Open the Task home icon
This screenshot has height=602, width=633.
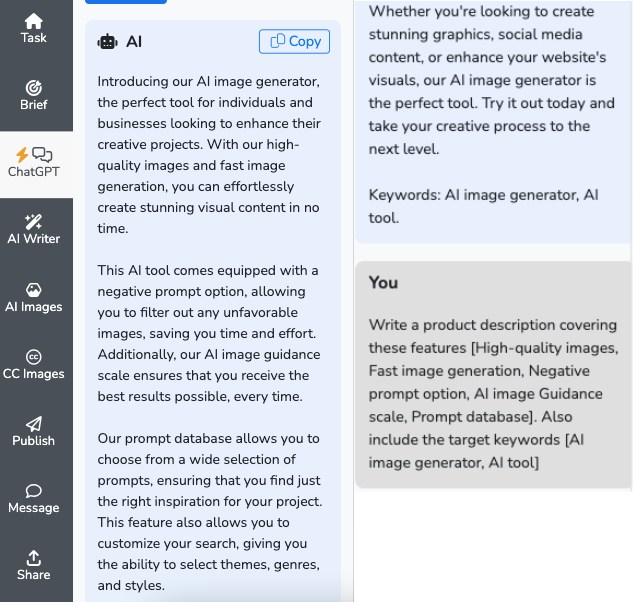point(34,21)
